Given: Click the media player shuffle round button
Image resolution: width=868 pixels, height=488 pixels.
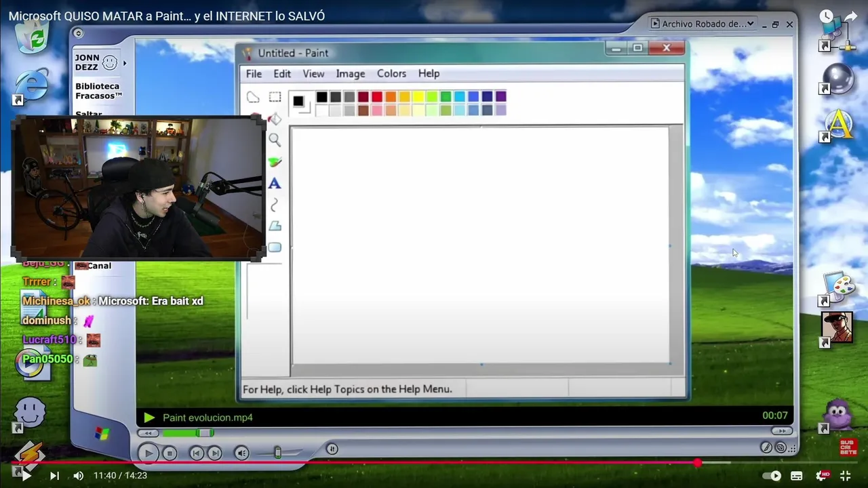Looking at the screenshot, I should (332, 449).
